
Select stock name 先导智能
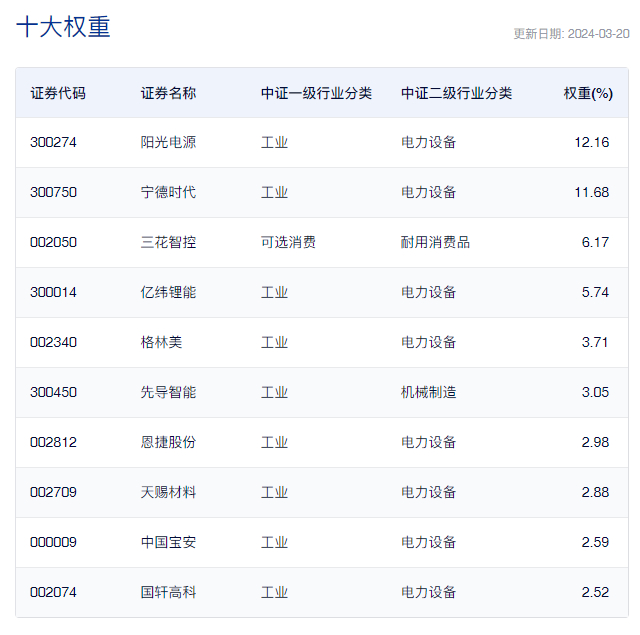(168, 392)
